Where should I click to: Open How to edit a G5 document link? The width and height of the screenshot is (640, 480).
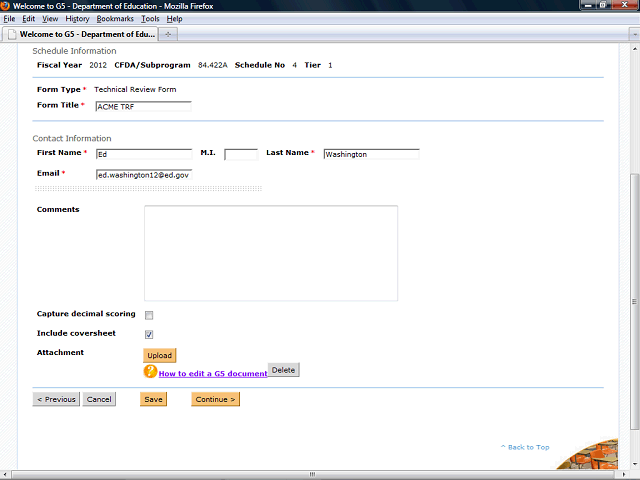pyautogui.click(x=212, y=373)
